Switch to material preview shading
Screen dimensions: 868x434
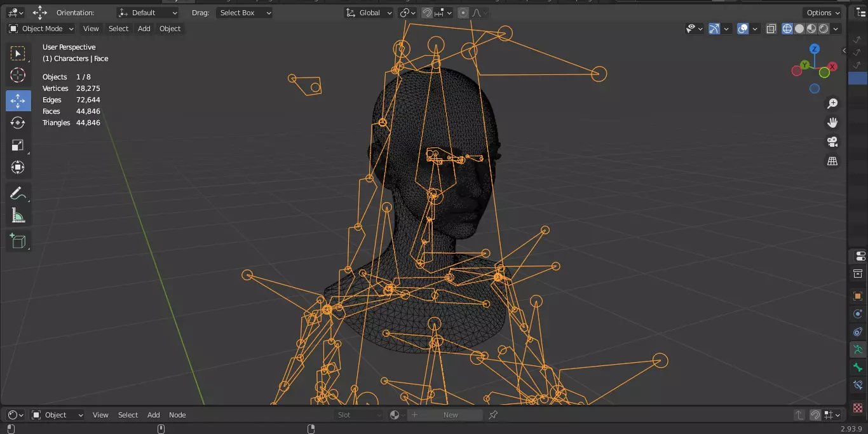(x=811, y=29)
